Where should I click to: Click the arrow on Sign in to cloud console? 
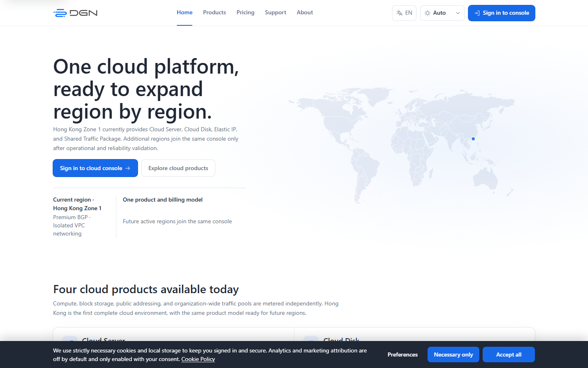pyautogui.click(x=128, y=168)
